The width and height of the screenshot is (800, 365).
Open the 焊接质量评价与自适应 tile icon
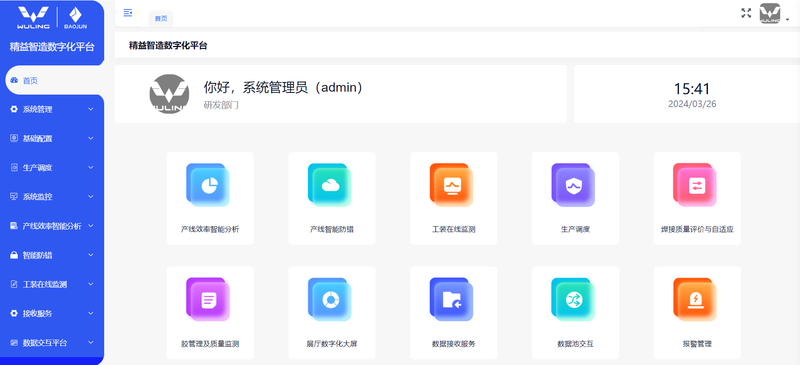tap(695, 185)
